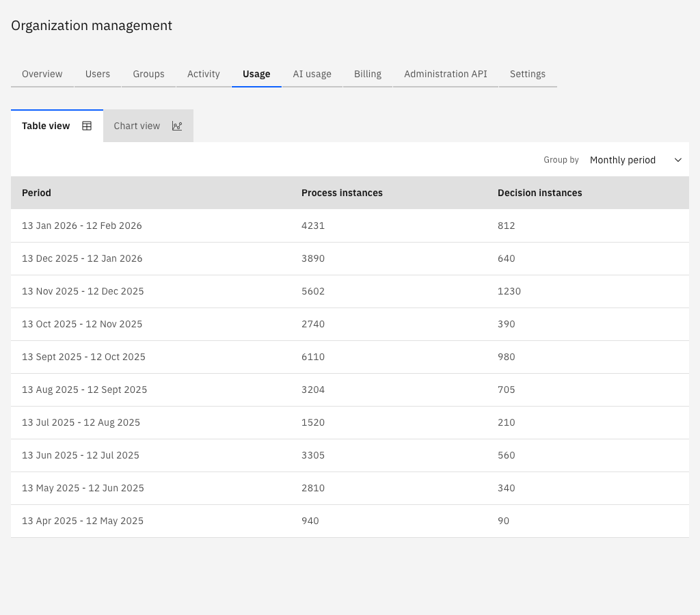Click decision instances value 705
700x615 pixels.
pyautogui.click(x=507, y=389)
